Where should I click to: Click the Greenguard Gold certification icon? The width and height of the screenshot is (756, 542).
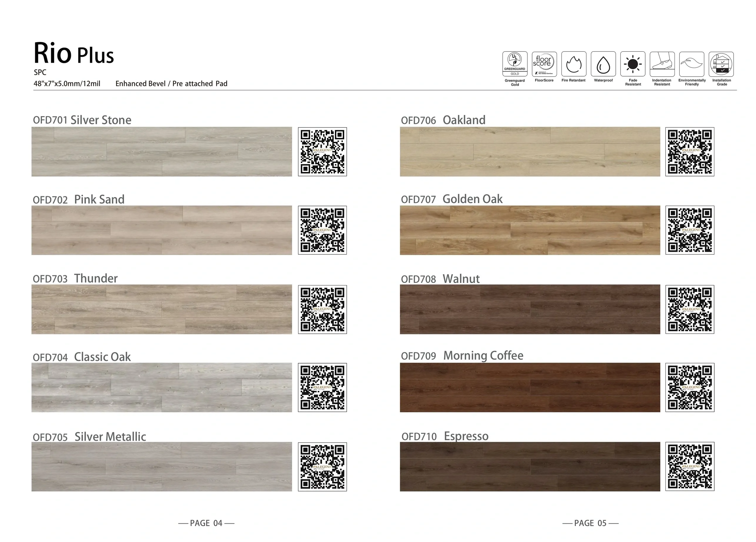click(515, 64)
